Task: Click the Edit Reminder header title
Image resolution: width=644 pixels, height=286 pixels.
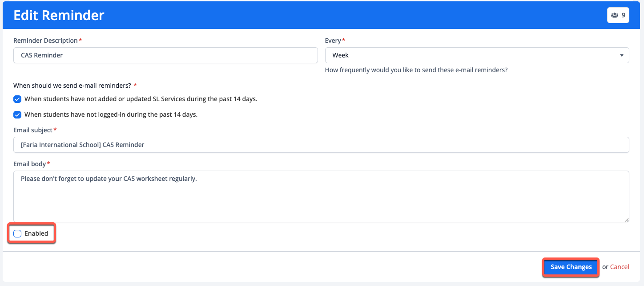Action: pyautogui.click(x=59, y=16)
